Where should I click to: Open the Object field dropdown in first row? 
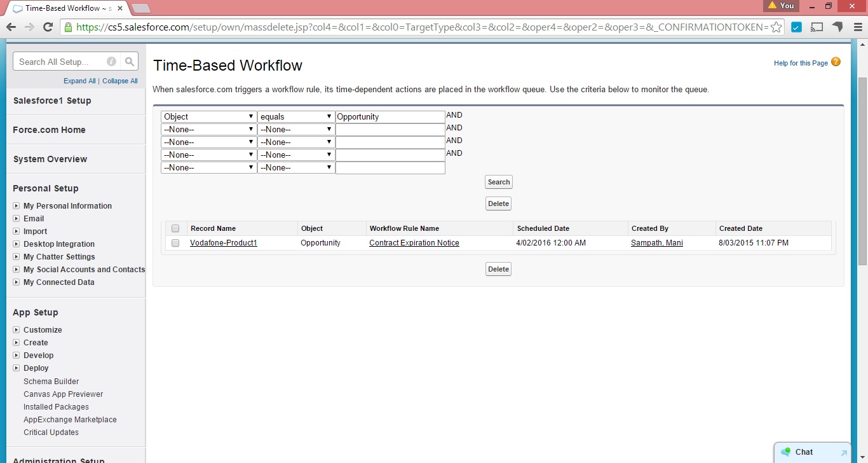208,117
